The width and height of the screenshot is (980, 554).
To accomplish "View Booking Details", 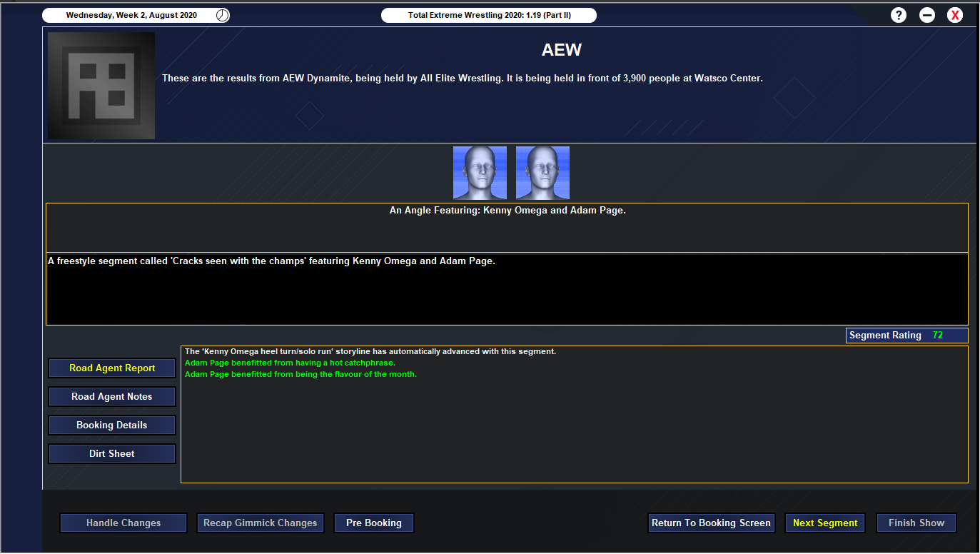I will 112,425.
